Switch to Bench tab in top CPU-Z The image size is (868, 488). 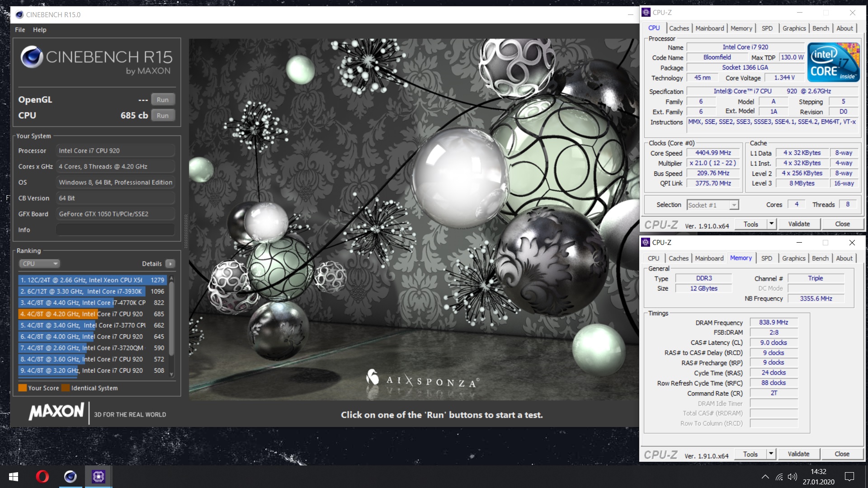(821, 28)
